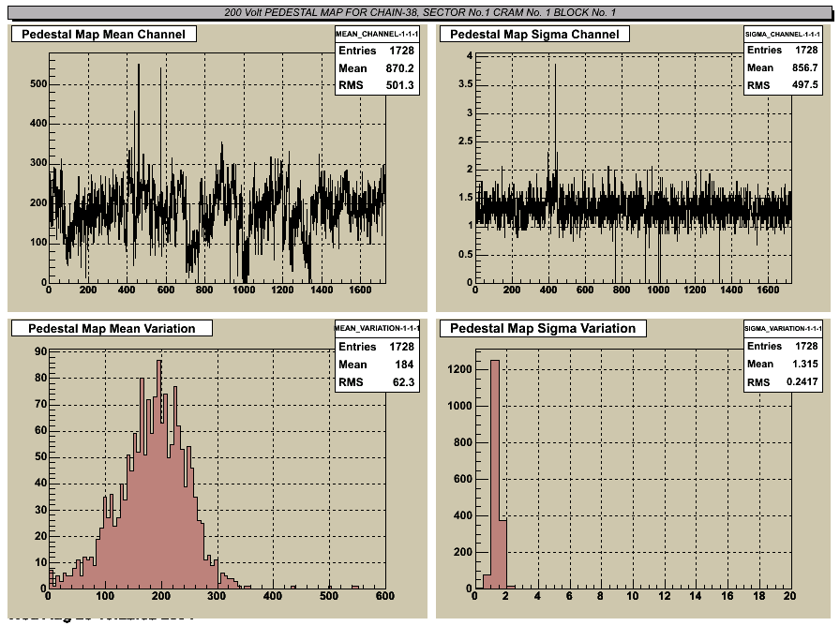Select the 'RMS 497.5' statistics row

(783, 85)
